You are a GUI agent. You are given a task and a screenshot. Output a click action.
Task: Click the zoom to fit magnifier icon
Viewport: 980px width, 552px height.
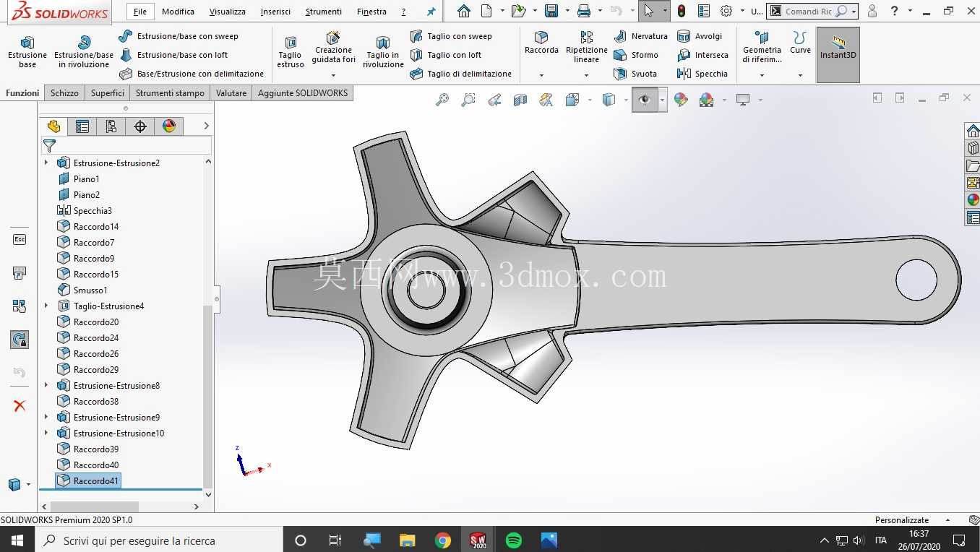[442, 100]
